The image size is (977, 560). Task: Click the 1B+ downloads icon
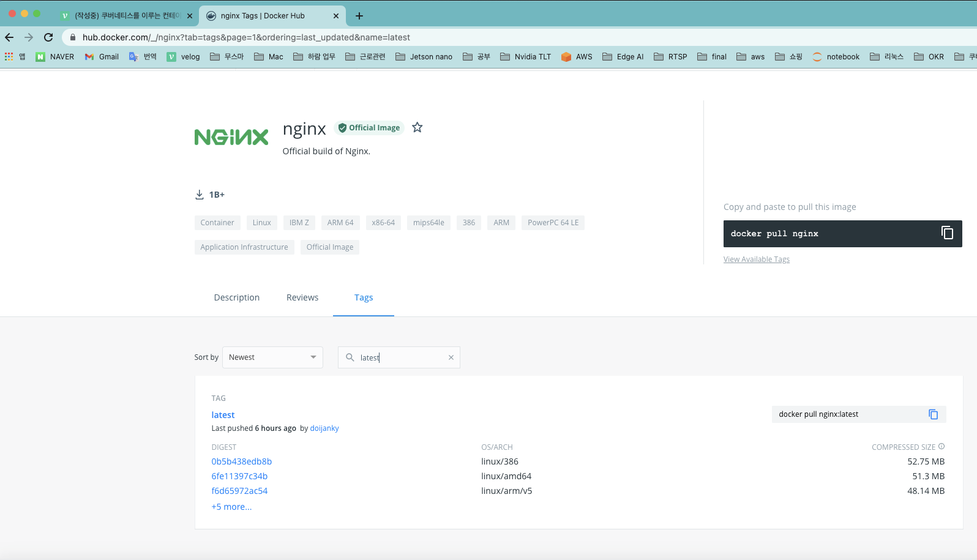pyautogui.click(x=200, y=195)
